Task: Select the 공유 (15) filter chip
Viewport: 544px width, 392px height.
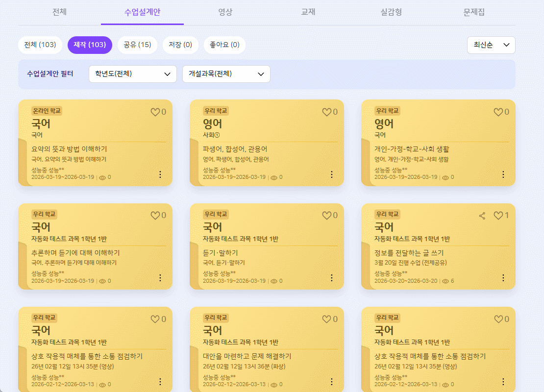Action: [137, 45]
